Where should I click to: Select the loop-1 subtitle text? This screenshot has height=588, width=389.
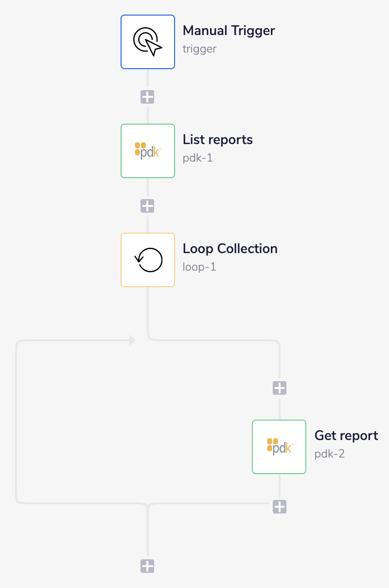coord(199,267)
